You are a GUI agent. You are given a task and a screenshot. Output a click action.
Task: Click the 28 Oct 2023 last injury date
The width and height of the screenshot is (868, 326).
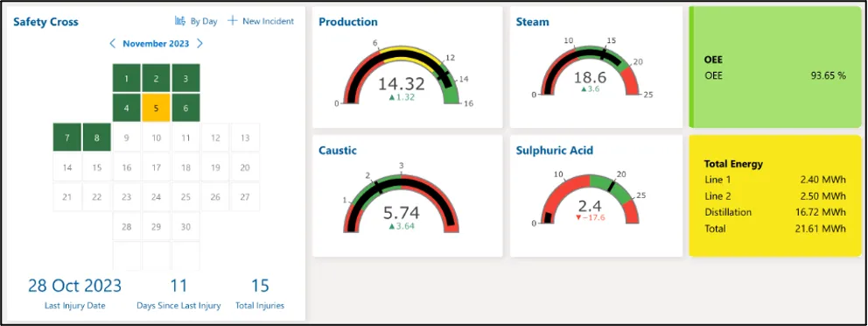pyautogui.click(x=74, y=286)
